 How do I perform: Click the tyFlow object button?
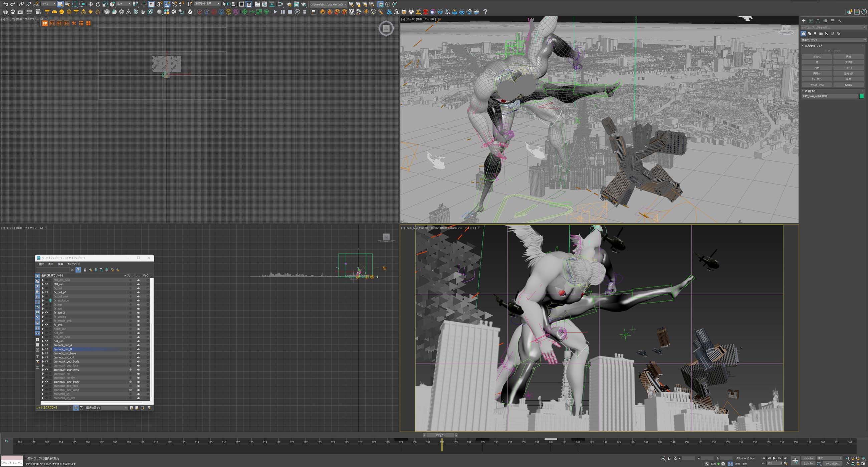848,85
